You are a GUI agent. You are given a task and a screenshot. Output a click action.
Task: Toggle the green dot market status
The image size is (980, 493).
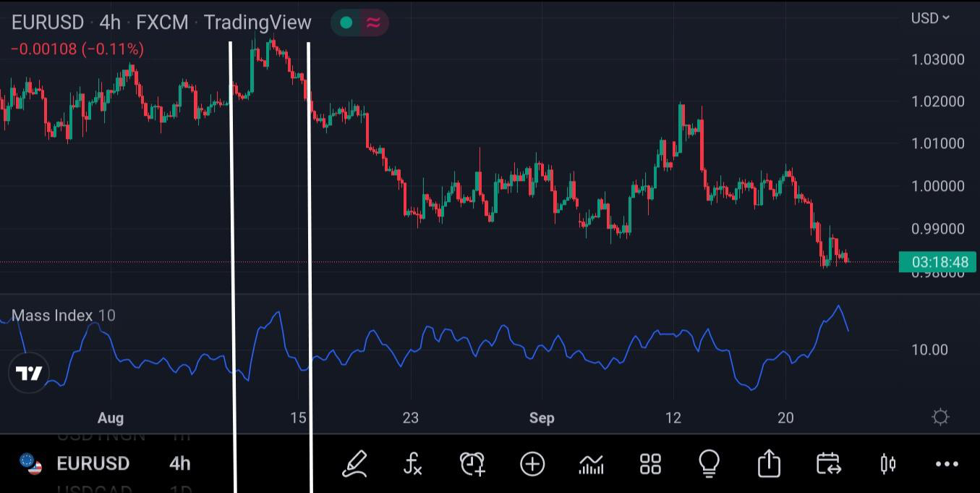pos(346,22)
